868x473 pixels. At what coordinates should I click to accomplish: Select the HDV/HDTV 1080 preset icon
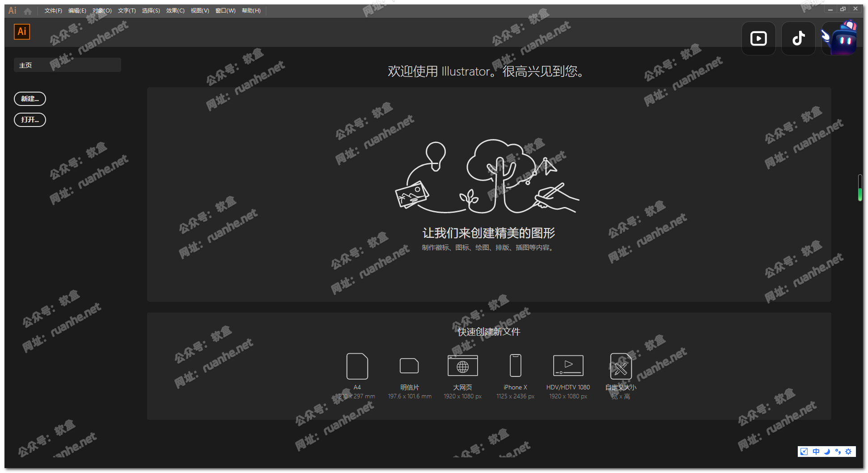(x=568, y=366)
